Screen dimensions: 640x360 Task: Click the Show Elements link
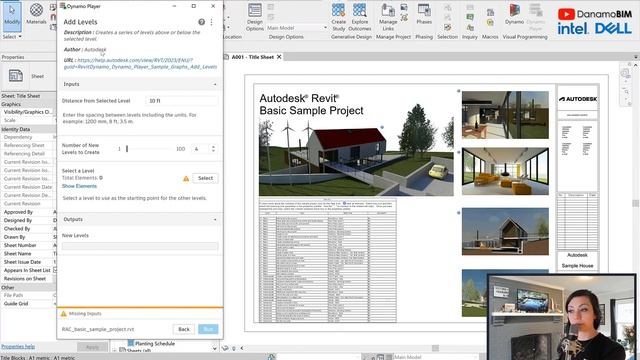[79, 186]
